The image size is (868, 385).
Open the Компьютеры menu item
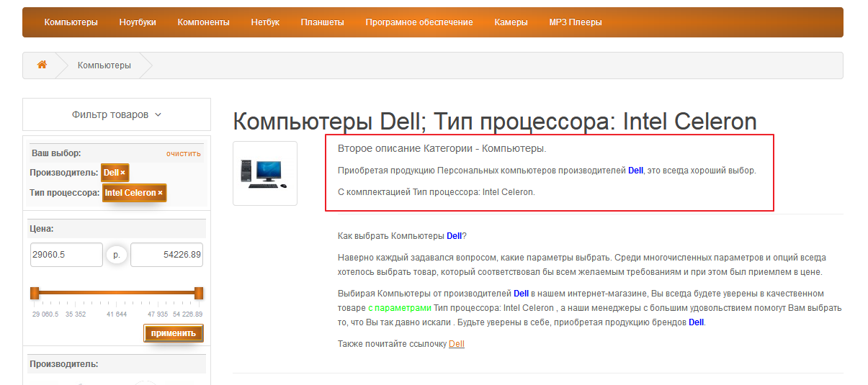[x=71, y=22]
